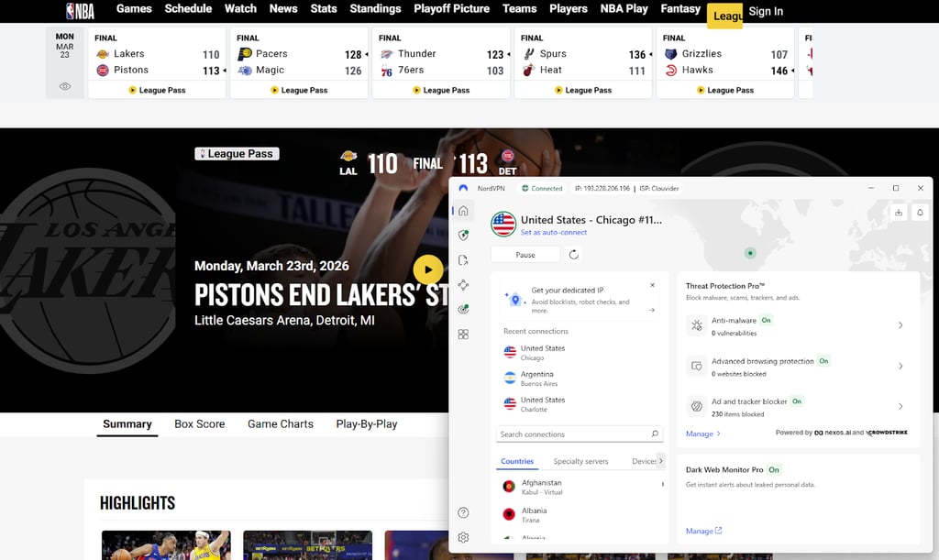Select the Countries tab in NordVPN
This screenshot has width=939, height=560.
pyautogui.click(x=517, y=461)
